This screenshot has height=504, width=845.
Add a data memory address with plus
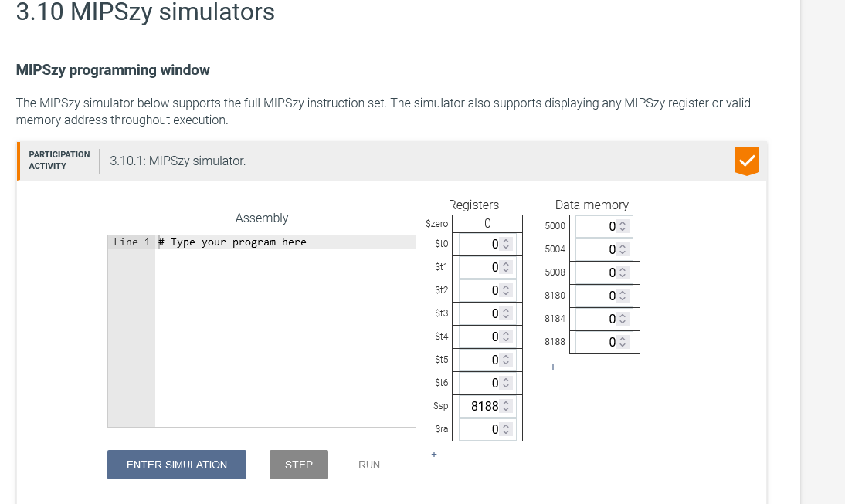tap(553, 367)
